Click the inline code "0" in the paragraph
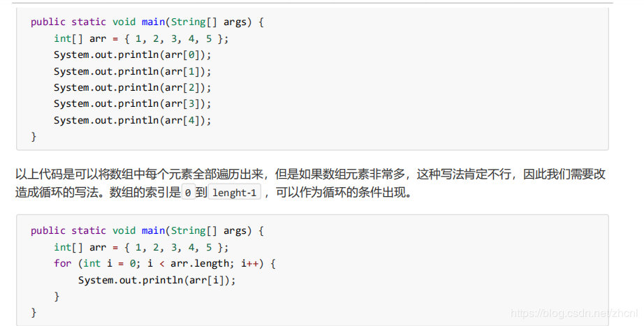This screenshot has width=644, height=326. (188, 193)
